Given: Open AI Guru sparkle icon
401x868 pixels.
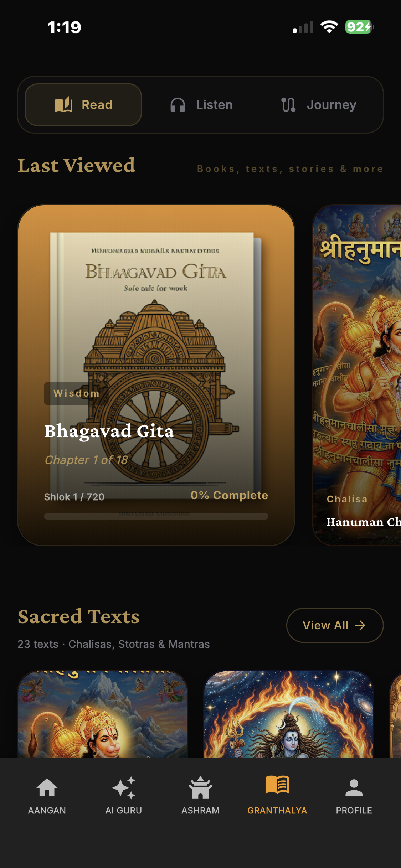Looking at the screenshot, I should (124, 787).
